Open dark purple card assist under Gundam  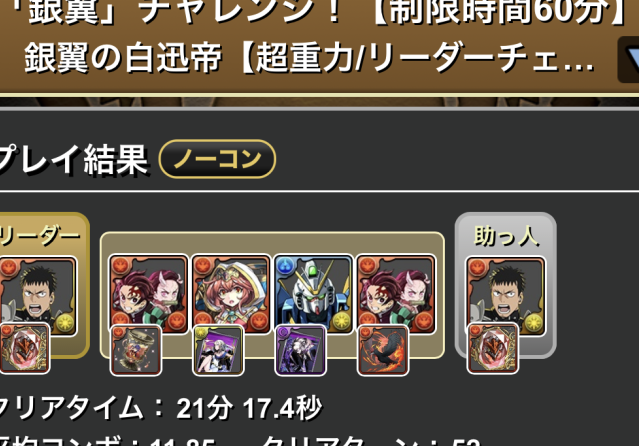301,350
